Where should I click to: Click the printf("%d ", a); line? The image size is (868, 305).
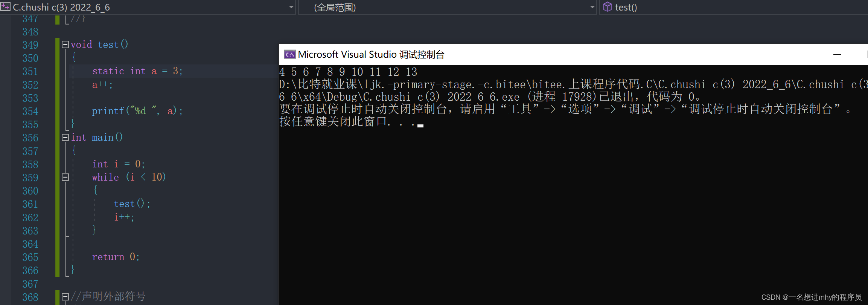click(x=137, y=111)
